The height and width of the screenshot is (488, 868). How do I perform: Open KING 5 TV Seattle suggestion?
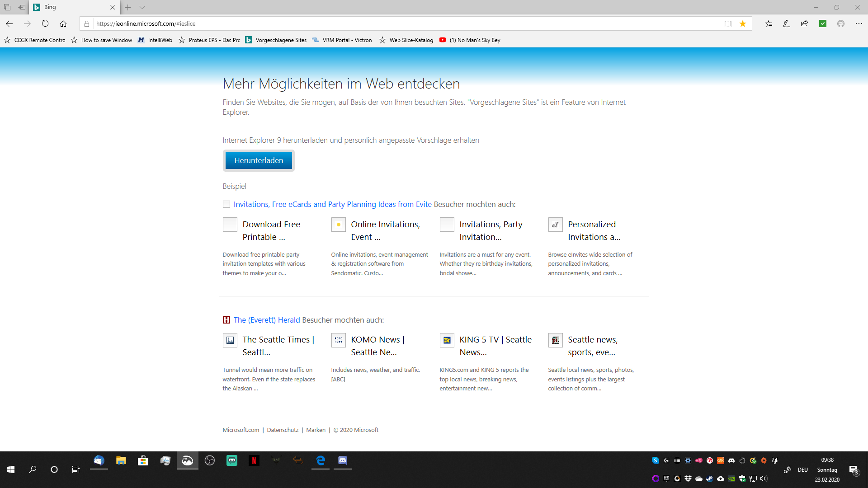[495, 346]
